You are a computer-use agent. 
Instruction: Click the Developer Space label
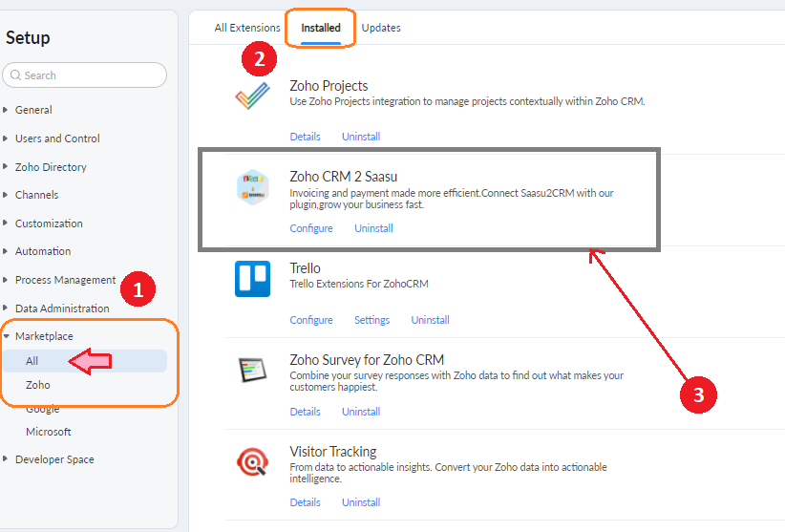54,458
